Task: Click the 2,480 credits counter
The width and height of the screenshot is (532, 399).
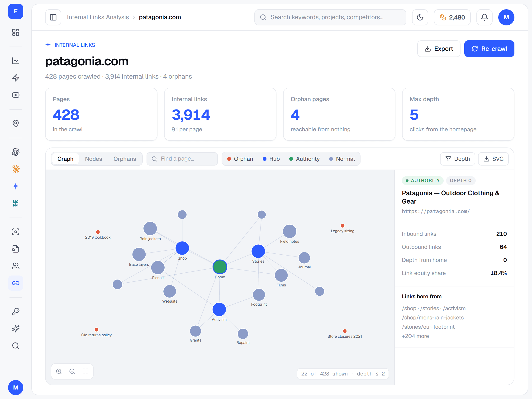Action: (452, 17)
